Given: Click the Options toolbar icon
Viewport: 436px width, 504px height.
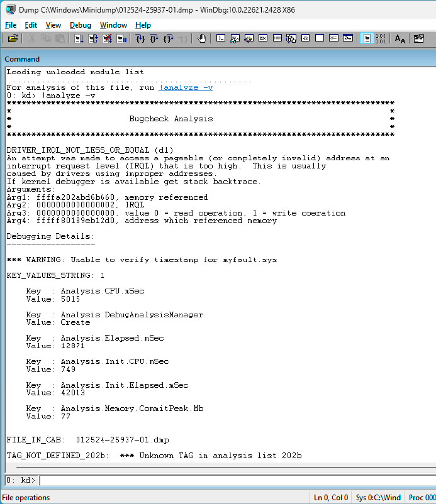Looking at the screenshot, I should coord(418,38).
